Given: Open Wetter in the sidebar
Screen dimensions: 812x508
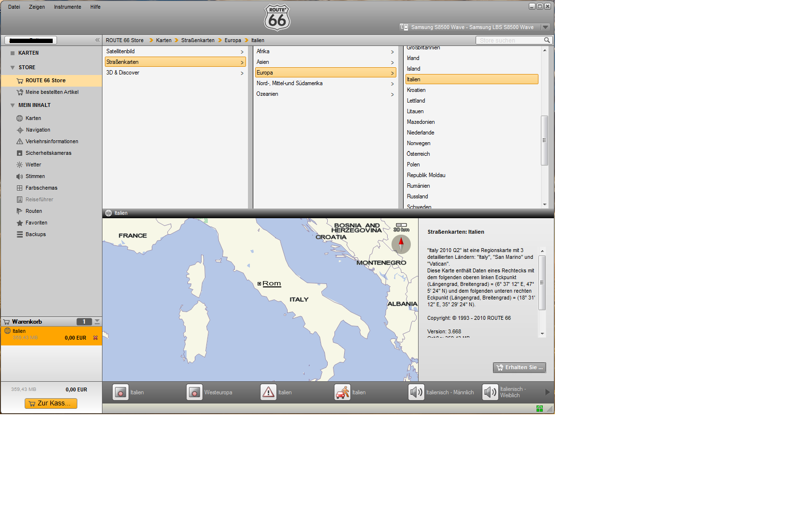Looking at the screenshot, I should 33,164.
